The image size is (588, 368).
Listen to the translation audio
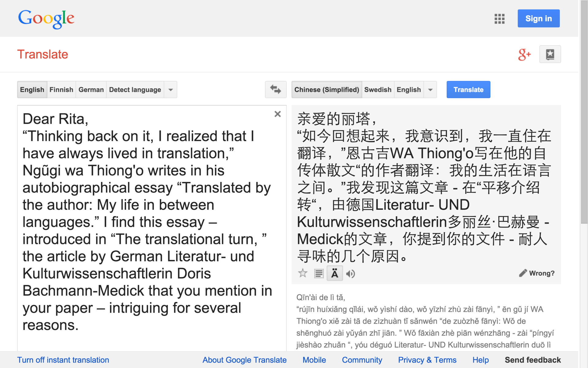click(350, 274)
